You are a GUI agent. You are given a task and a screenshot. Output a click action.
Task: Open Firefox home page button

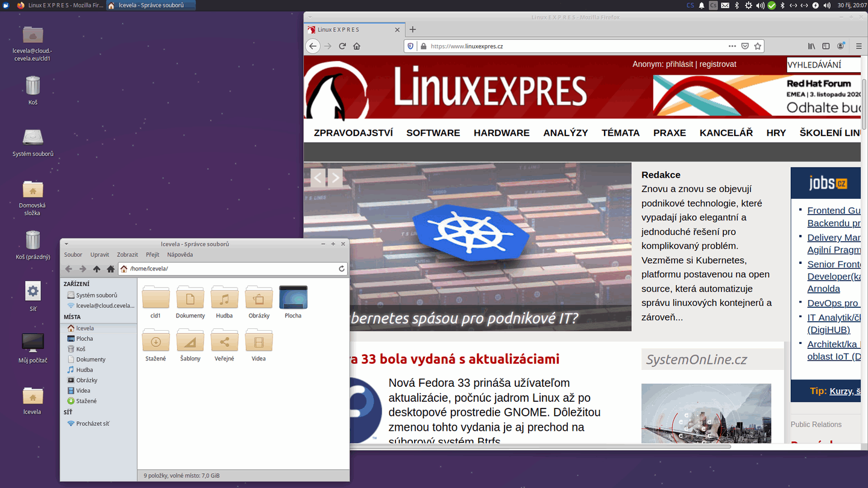357,46
